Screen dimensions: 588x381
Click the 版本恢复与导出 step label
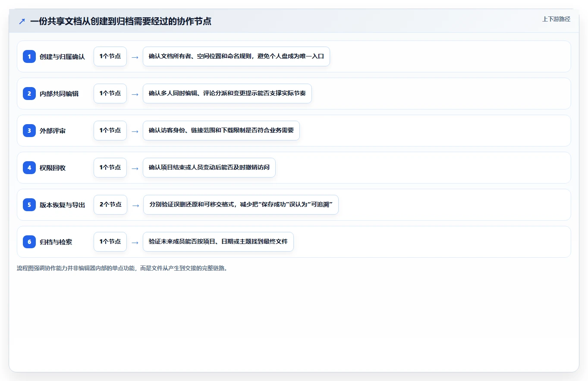tap(63, 205)
